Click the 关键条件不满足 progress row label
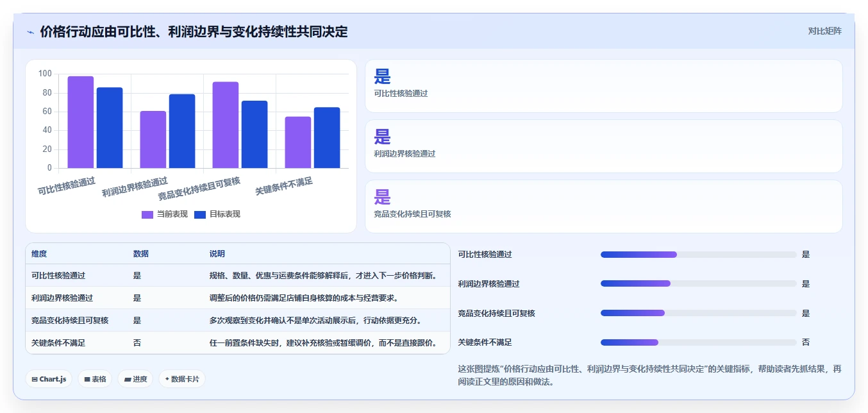 click(x=485, y=342)
